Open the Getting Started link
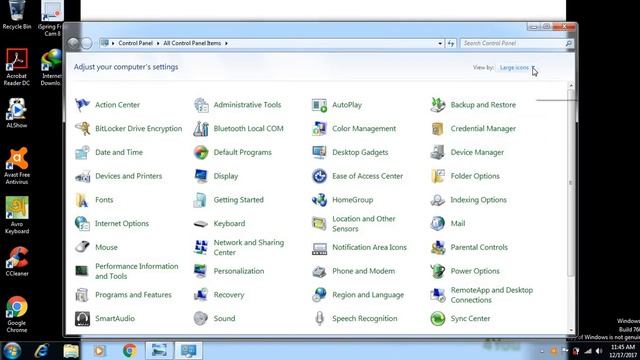This screenshot has height=360, width=640. click(239, 200)
